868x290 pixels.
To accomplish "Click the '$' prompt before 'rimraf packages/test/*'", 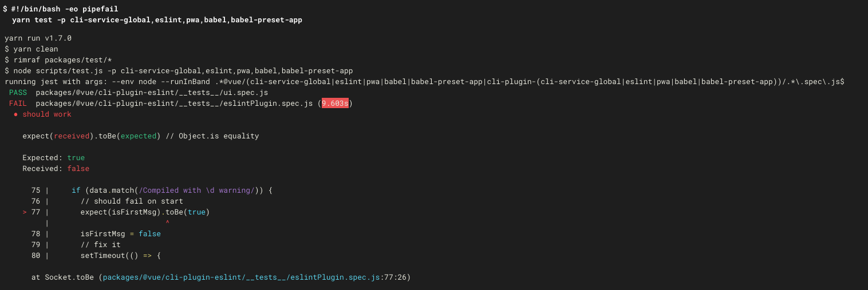I will point(7,60).
